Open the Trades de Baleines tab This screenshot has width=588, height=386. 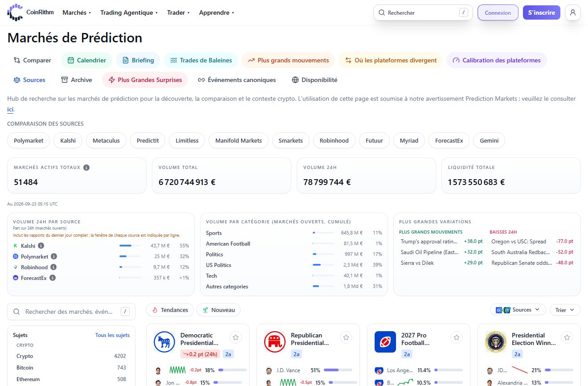tap(201, 60)
